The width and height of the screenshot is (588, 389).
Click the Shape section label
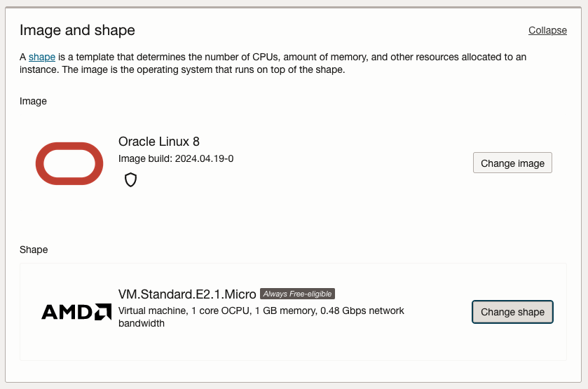34,250
